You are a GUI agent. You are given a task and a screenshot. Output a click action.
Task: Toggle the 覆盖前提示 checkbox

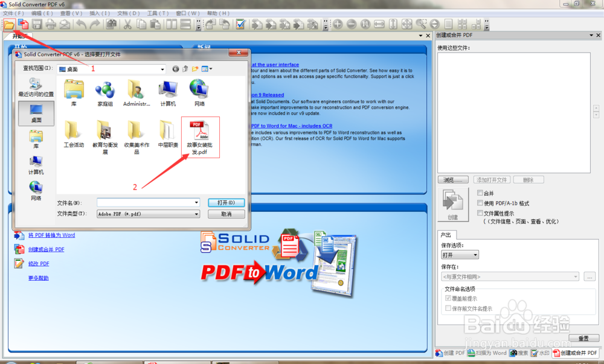tap(448, 298)
